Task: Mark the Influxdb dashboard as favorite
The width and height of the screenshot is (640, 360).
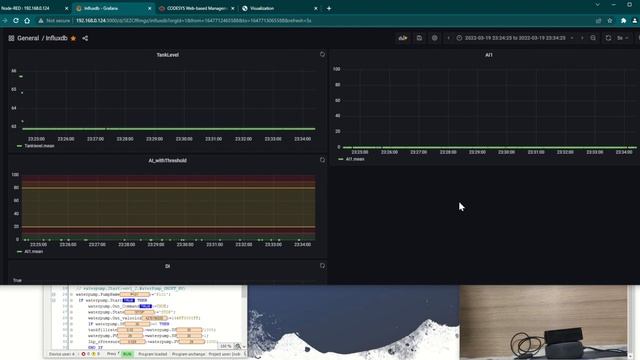Action: 73,38
